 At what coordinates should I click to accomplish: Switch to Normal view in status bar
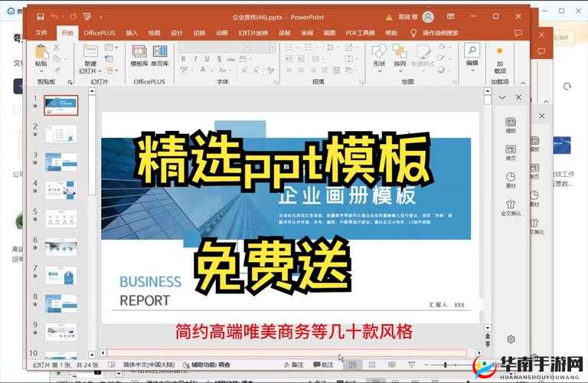(352, 365)
